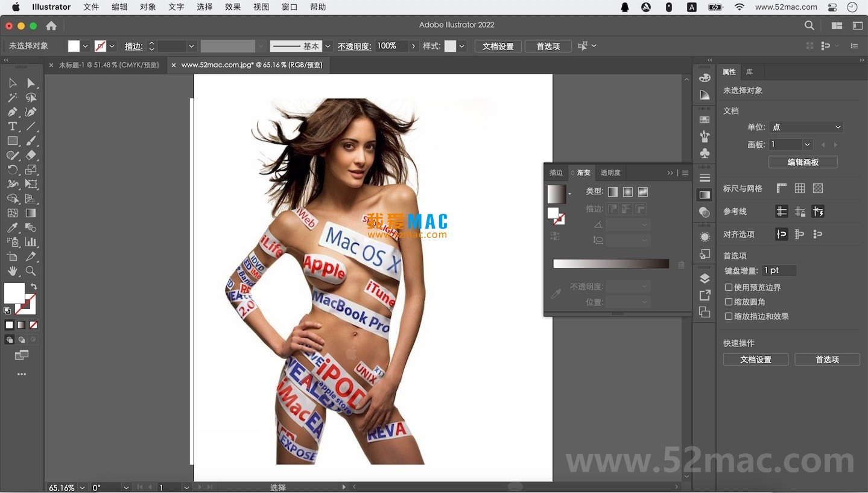The width and height of the screenshot is (868, 493).
Task: Click the gradient preview swatch
Action: pyautogui.click(x=556, y=194)
